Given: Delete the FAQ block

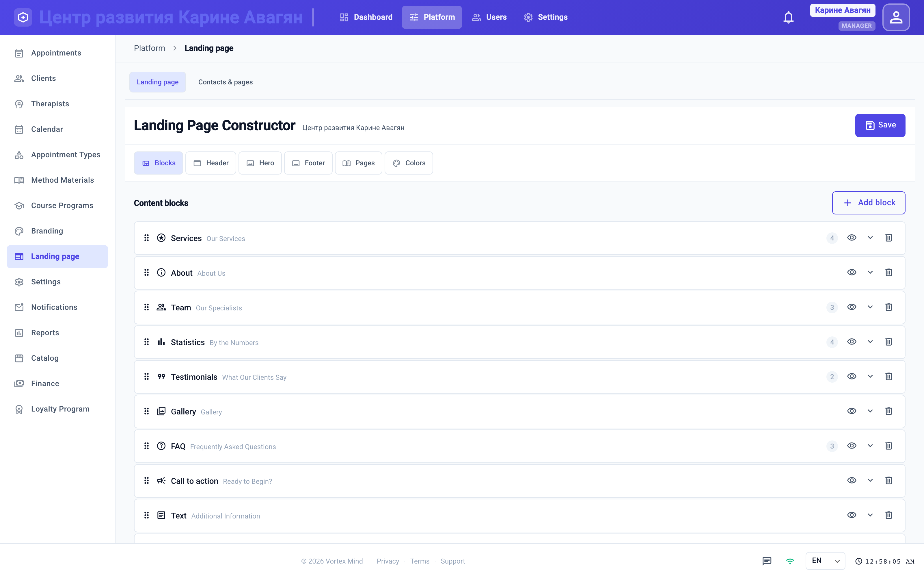Looking at the screenshot, I should tap(888, 446).
